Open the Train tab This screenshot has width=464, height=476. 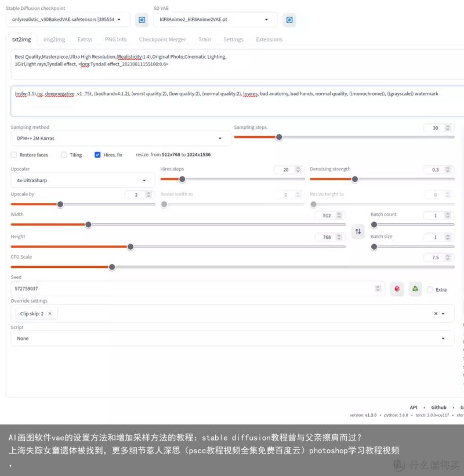[205, 39]
